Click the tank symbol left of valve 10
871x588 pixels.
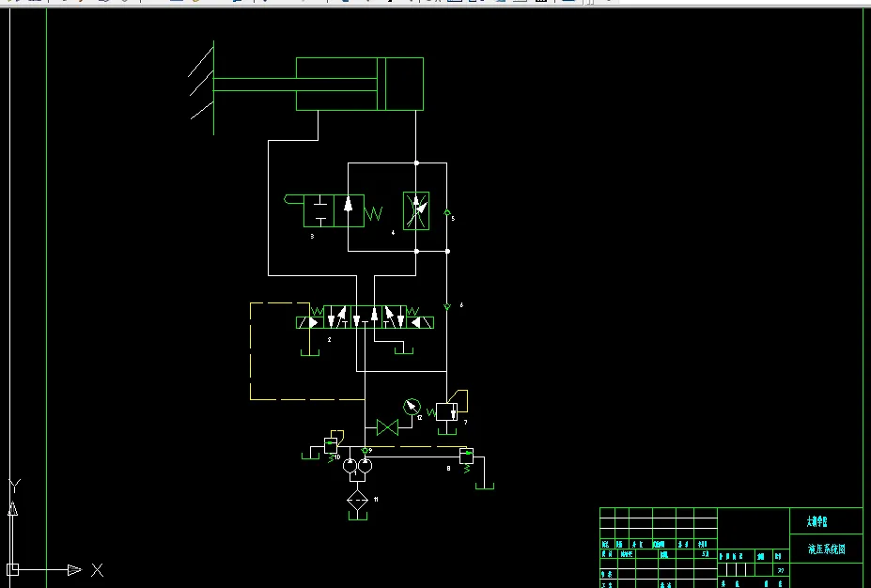click(310, 456)
